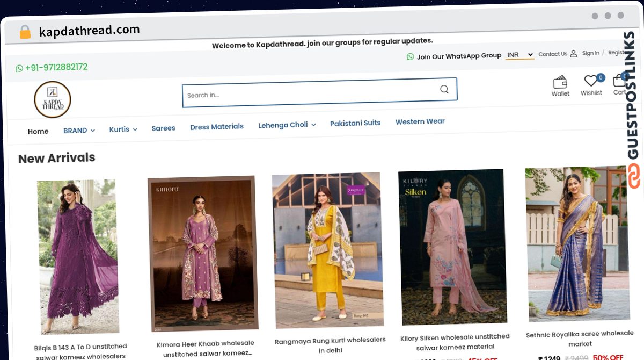
Task: Click the Rangmaya Rung kurti wholesalers title
Action: [x=330, y=345]
